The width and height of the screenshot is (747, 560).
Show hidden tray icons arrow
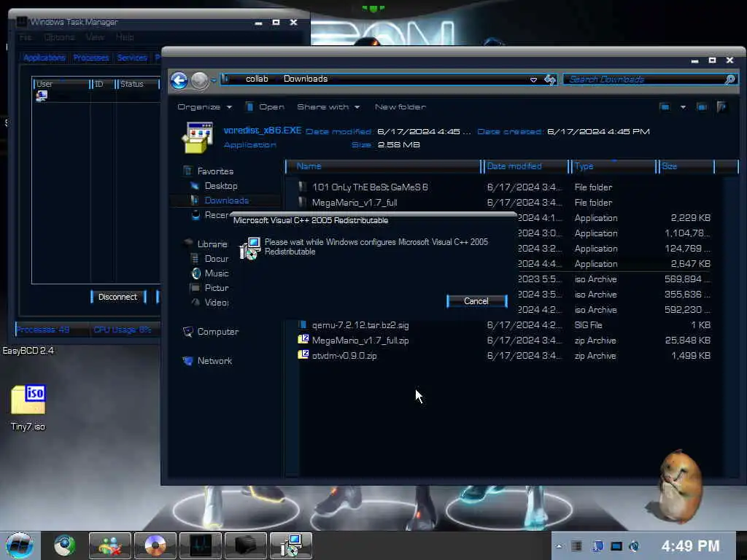[x=559, y=546]
